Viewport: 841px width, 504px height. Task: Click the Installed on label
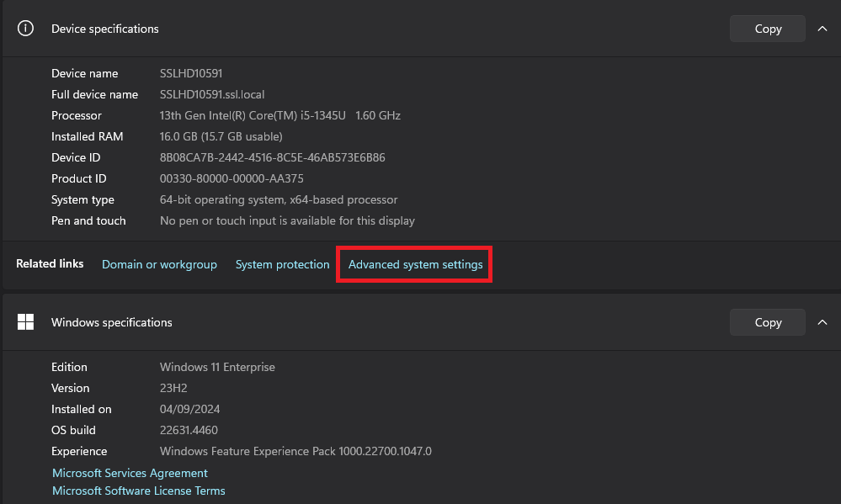pyautogui.click(x=82, y=409)
